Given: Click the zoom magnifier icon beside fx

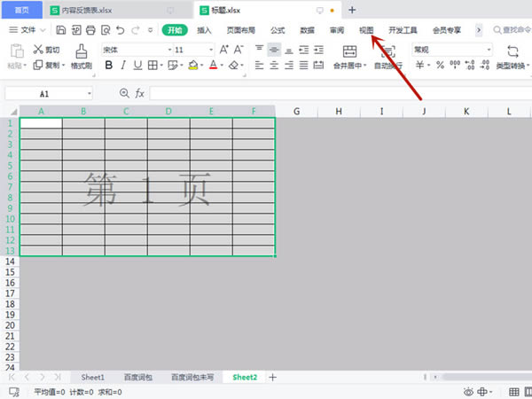Looking at the screenshot, I should pos(124,93).
